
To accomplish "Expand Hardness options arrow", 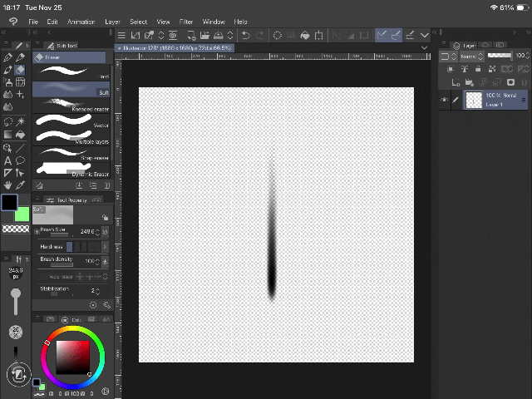I will tap(105, 247).
